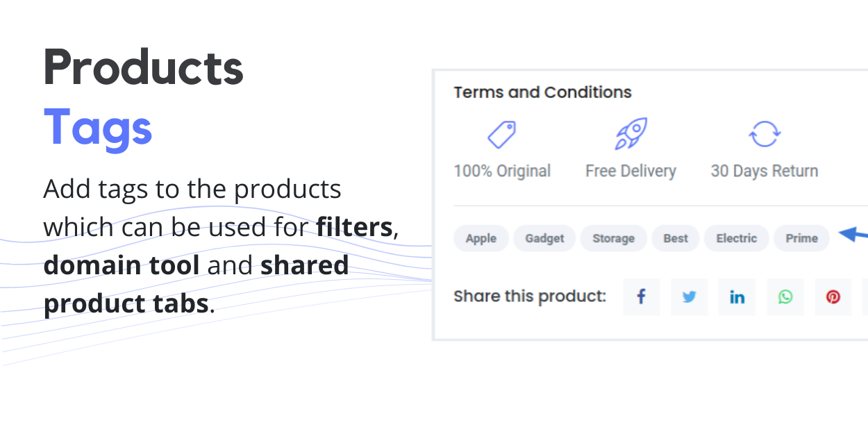The height and width of the screenshot is (434, 868).
Task: Click the rocket icon for Free Delivery
Action: pyautogui.click(x=631, y=134)
